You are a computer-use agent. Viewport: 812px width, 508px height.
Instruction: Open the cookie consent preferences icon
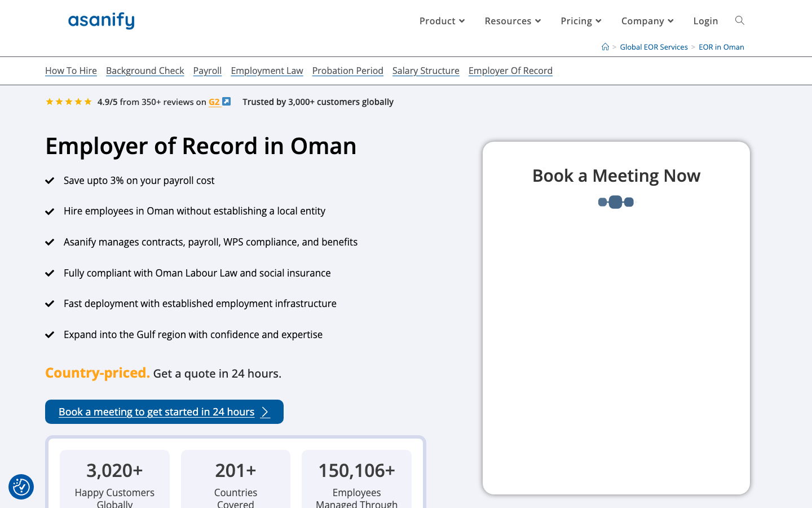pos(21,487)
